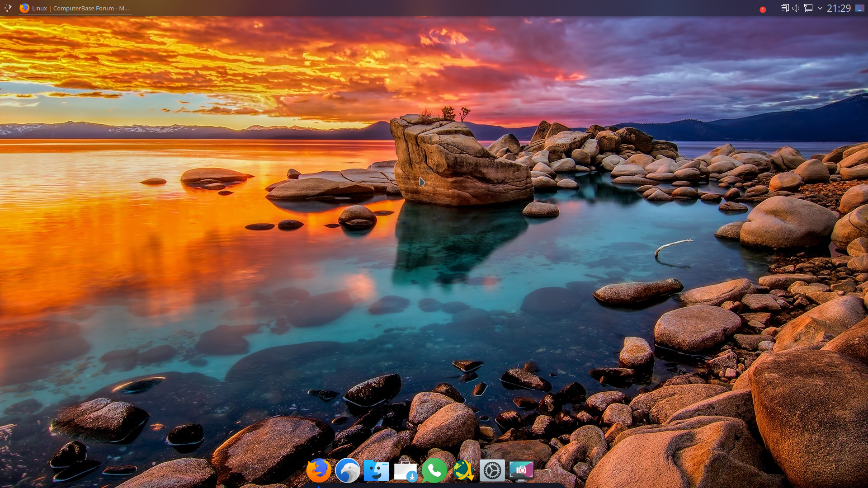The image size is (868, 488).
Task: Launch Firefox from the bottom dock
Action: click(x=319, y=470)
